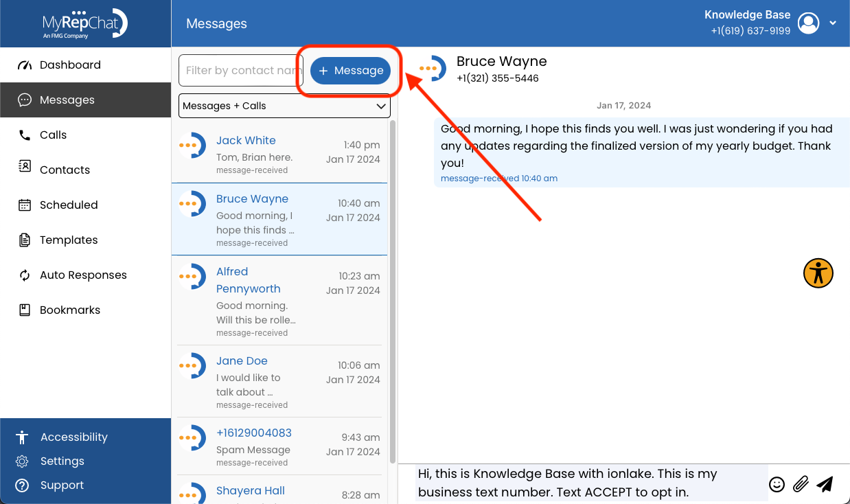The height and width of the screenshot is (504, 850).
Task: Send the drafted message with the paper plane icon
Action: (x=825, y=484)
